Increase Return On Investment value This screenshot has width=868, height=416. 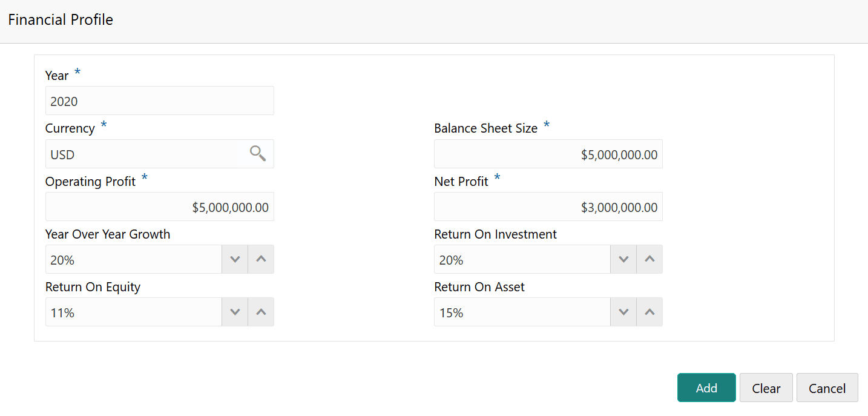(x=649, y=259)
